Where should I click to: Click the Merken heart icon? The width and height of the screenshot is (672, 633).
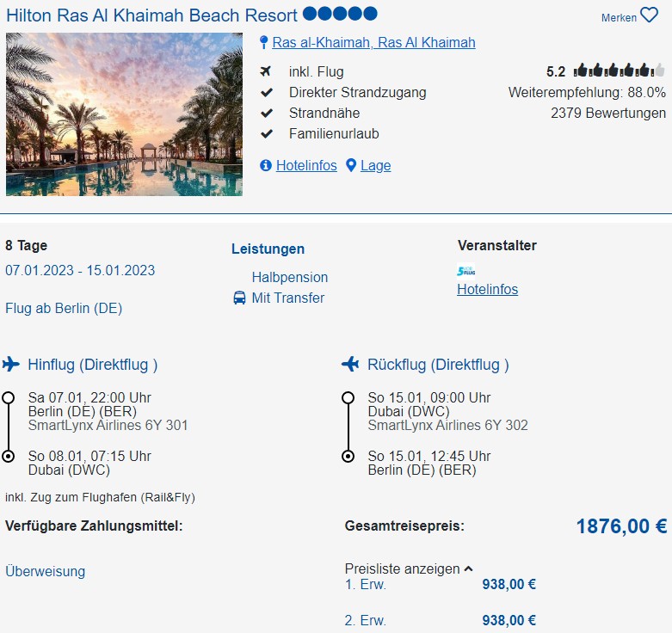tap(649, 16)
